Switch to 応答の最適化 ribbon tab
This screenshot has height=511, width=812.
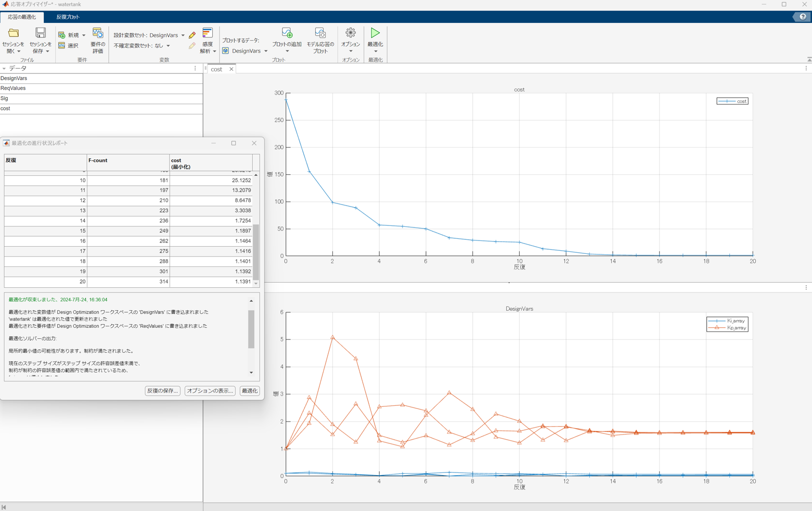(x=22, y=17)
